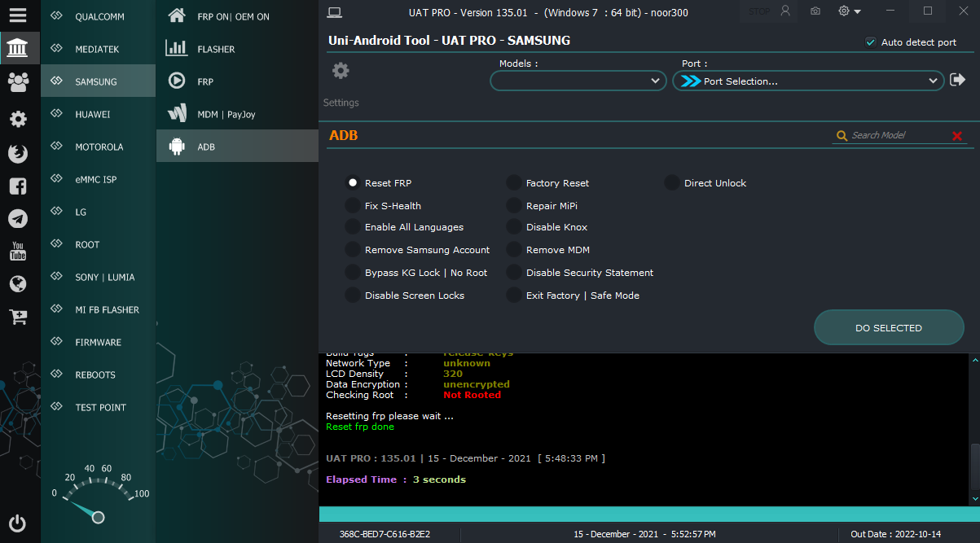The width and height of the screenshot is (980, 543).
Task: Click the home icon next to FRP ON| OEM ON
Action: tap(176, 15)
